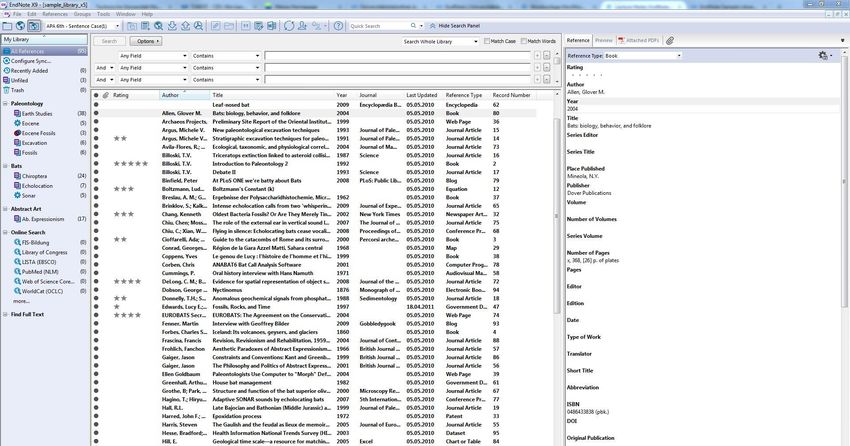Click paperclip attachment column header icon
This screenshot has height=446, width=850.
coord(106,95)
